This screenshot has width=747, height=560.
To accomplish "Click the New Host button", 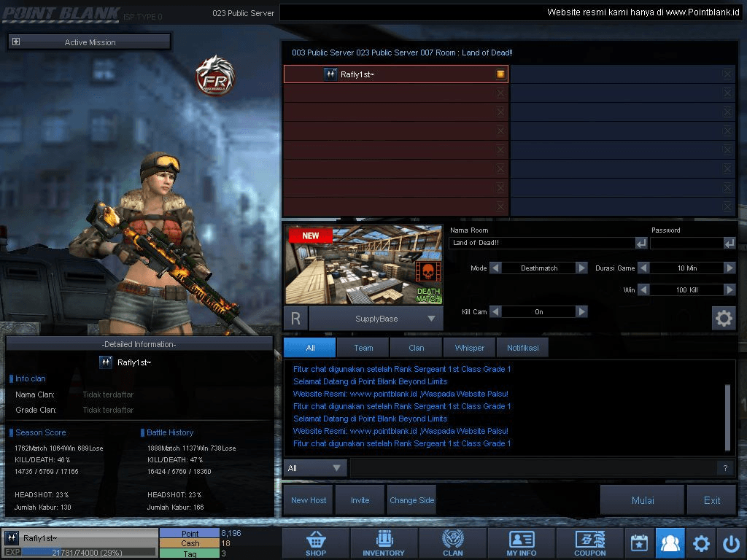I will click(309, 500).
